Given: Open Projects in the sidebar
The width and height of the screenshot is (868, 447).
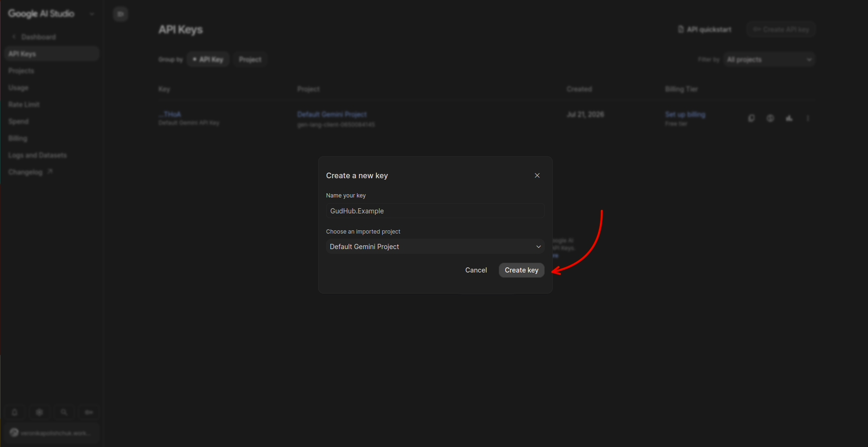Looking at the screenshot, I should 21,71.
